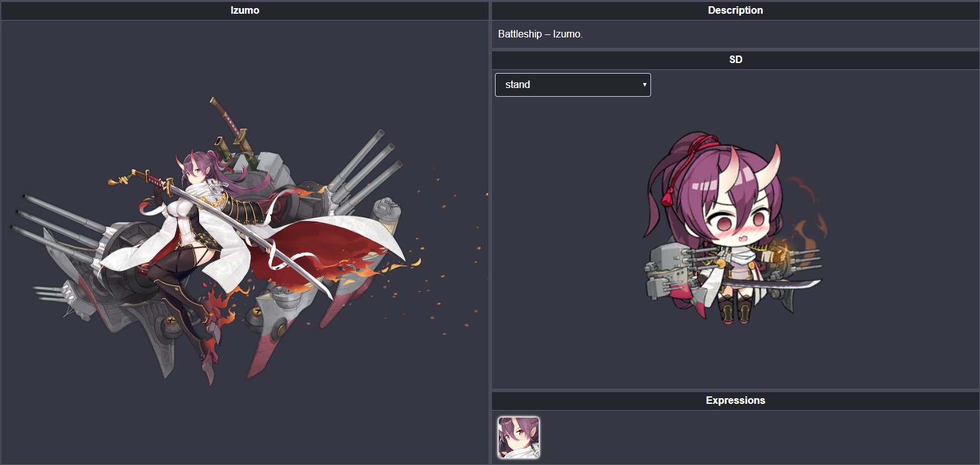Click Izumo's full character artwork

[x=250, y=240]
